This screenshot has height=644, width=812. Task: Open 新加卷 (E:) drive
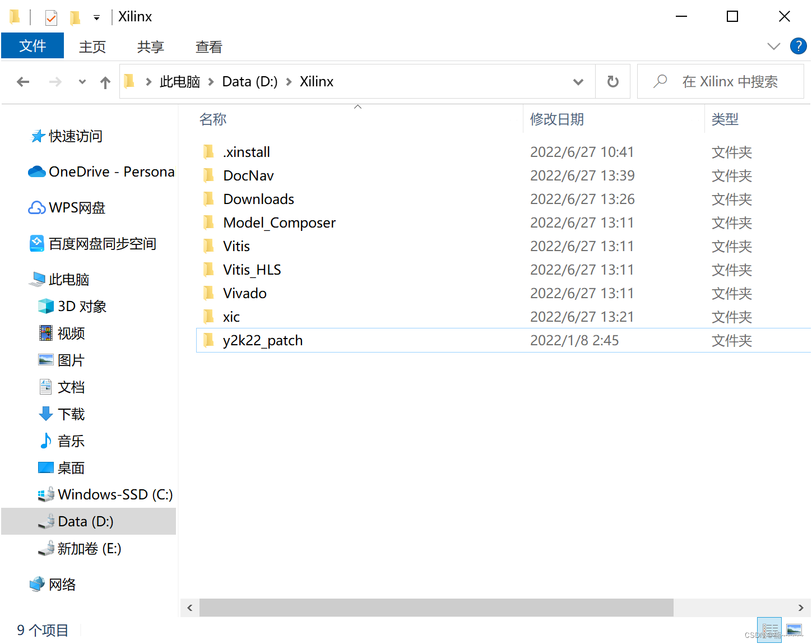coord(80,548)
